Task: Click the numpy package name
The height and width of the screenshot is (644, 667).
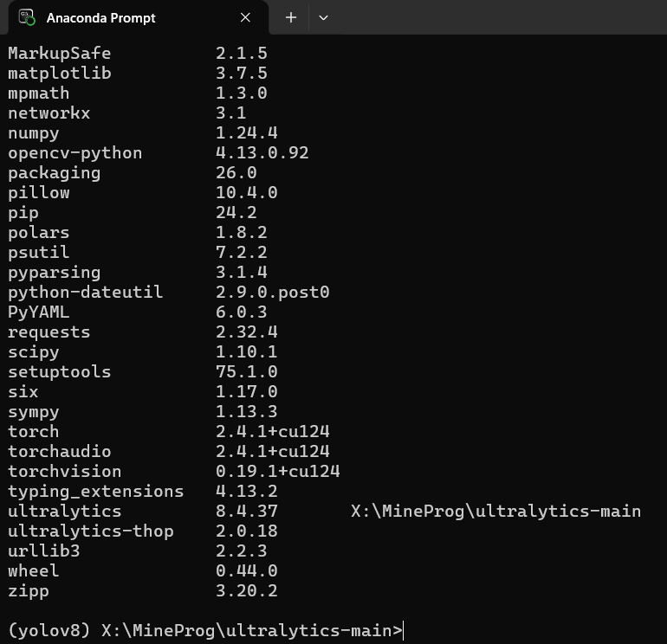Action: (x=34, y=133)
